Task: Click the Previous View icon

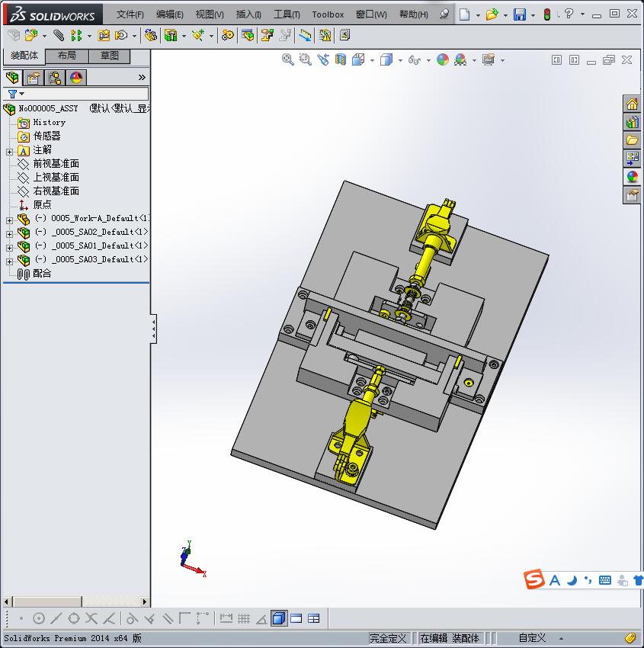Action: [323, 60]
